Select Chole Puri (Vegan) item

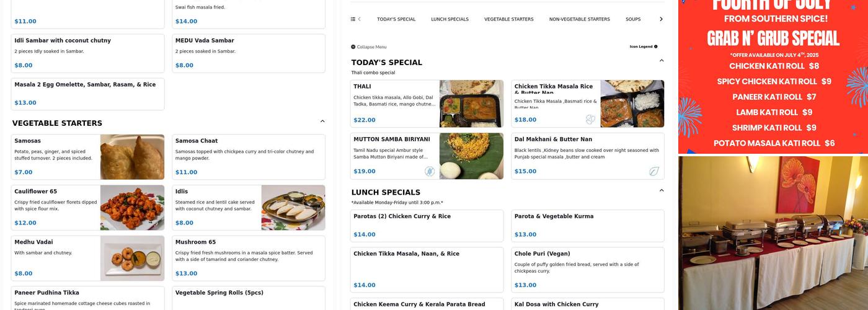click(587, 270)
